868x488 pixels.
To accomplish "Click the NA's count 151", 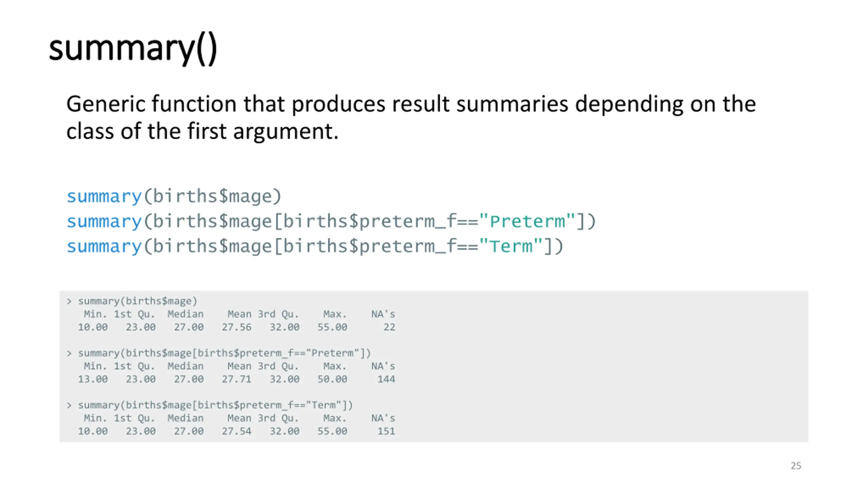I will coord(387,431).
